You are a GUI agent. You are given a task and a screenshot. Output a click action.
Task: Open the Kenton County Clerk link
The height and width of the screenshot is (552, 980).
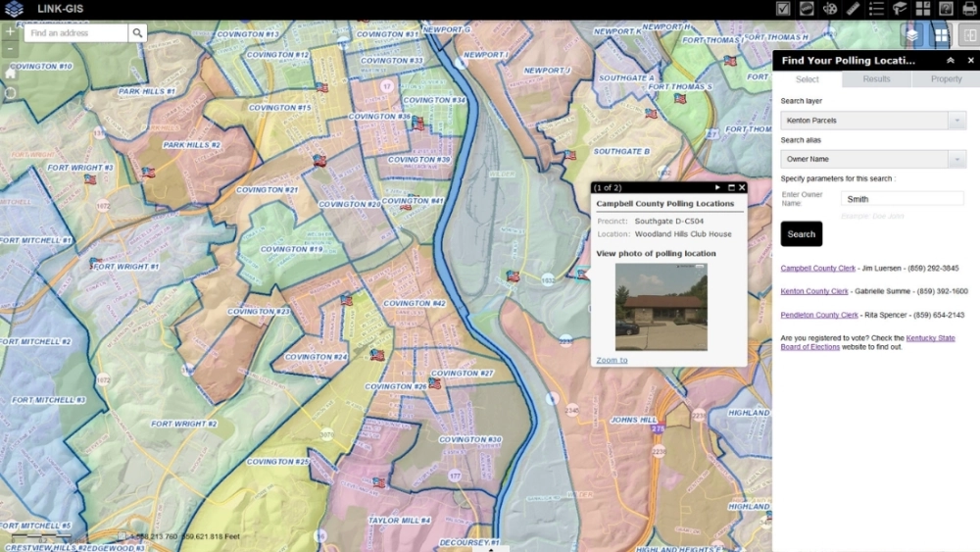point(813,291)
